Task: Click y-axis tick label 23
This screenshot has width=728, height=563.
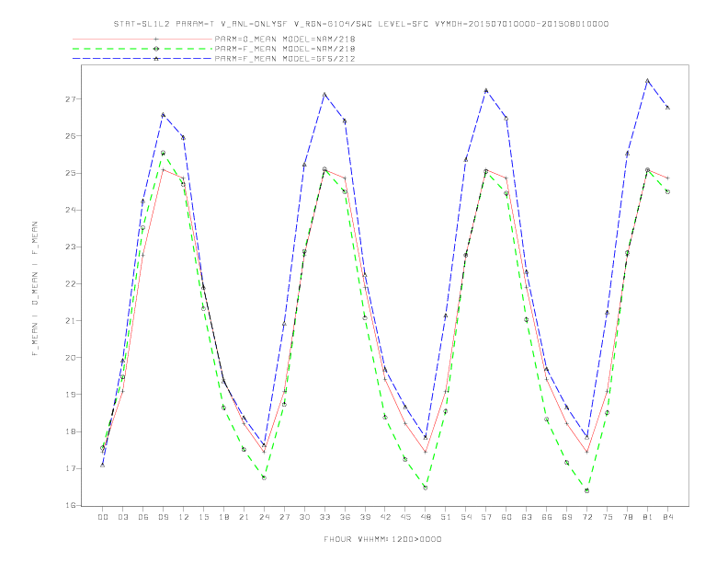Action: click(x=71, y=247)
